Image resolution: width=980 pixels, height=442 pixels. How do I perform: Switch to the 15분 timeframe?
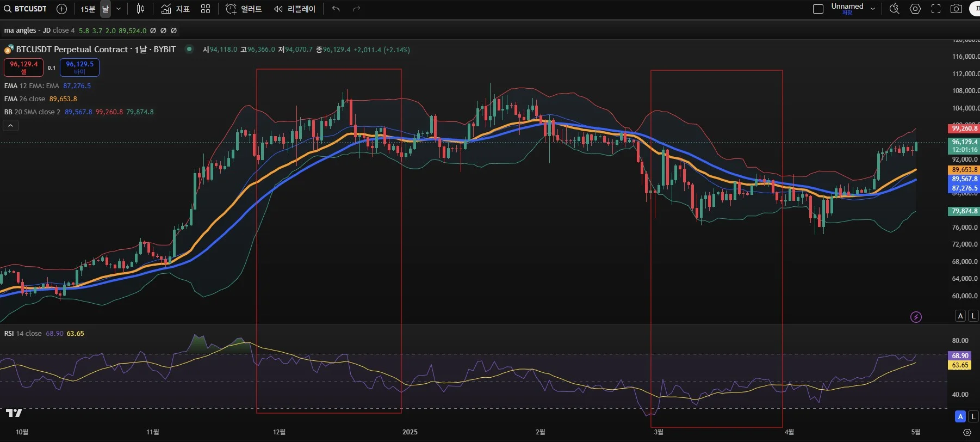(88, 9)
